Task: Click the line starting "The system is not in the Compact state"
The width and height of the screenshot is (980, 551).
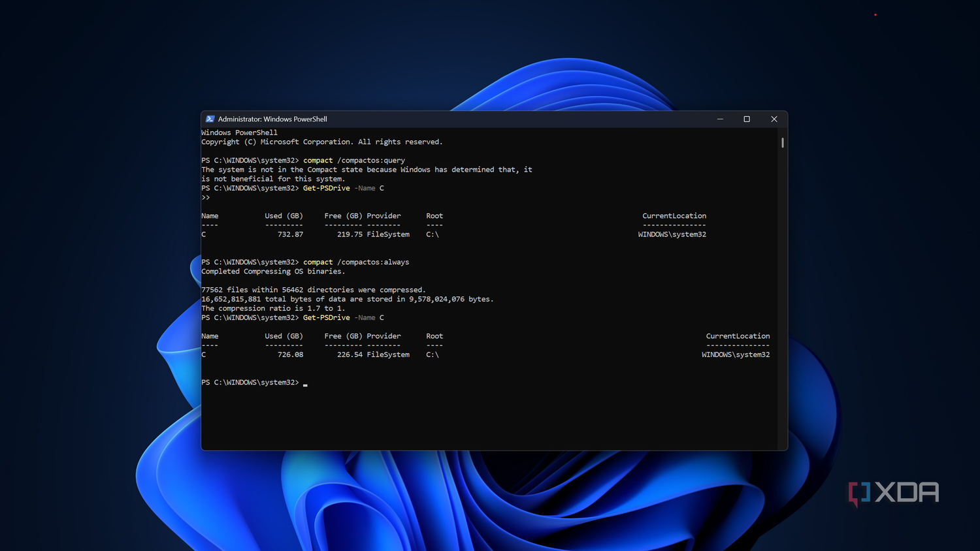Action: pos(367,170)
